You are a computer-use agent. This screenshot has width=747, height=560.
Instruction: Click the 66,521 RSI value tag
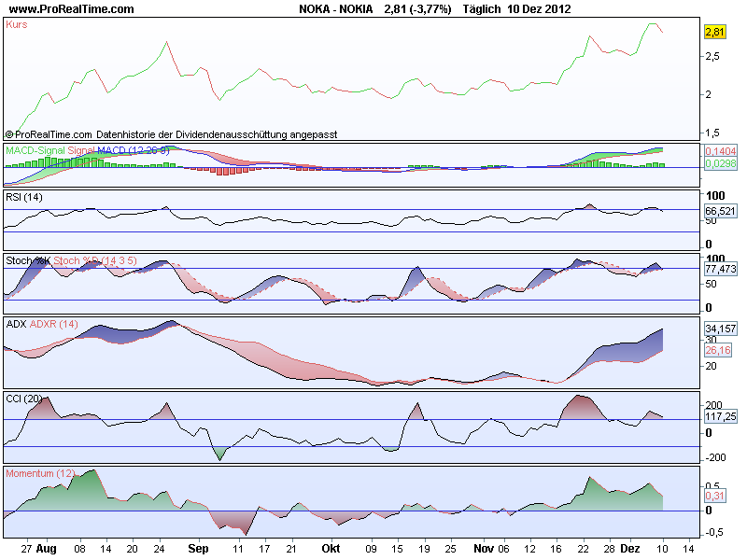pyautogui.click(x=720, y=211)
